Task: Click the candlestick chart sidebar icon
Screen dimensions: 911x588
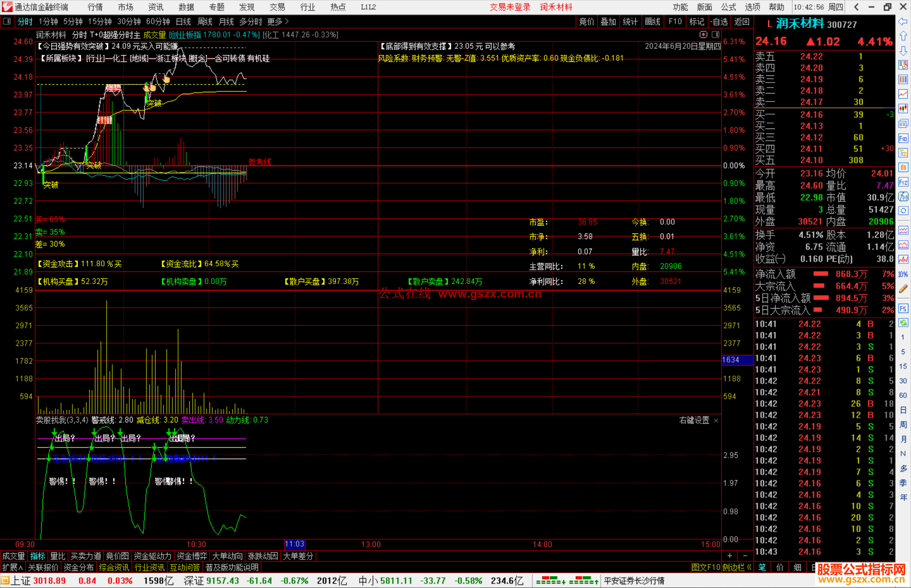Action: point(903,109)
